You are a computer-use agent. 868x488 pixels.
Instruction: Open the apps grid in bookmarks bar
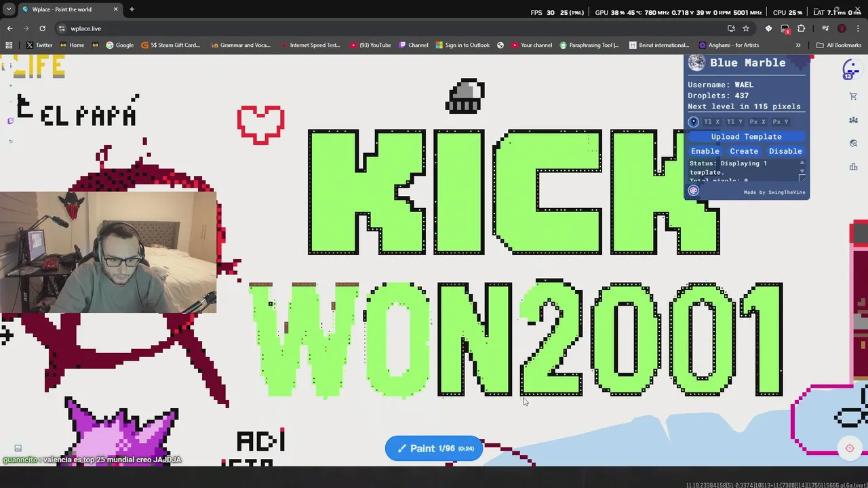pos(9,45)
